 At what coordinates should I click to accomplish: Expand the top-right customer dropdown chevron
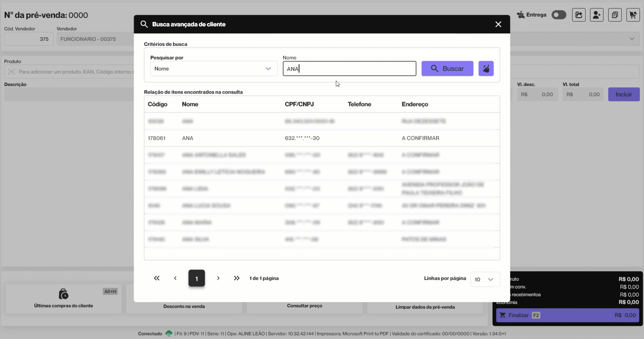click(632, 39)
